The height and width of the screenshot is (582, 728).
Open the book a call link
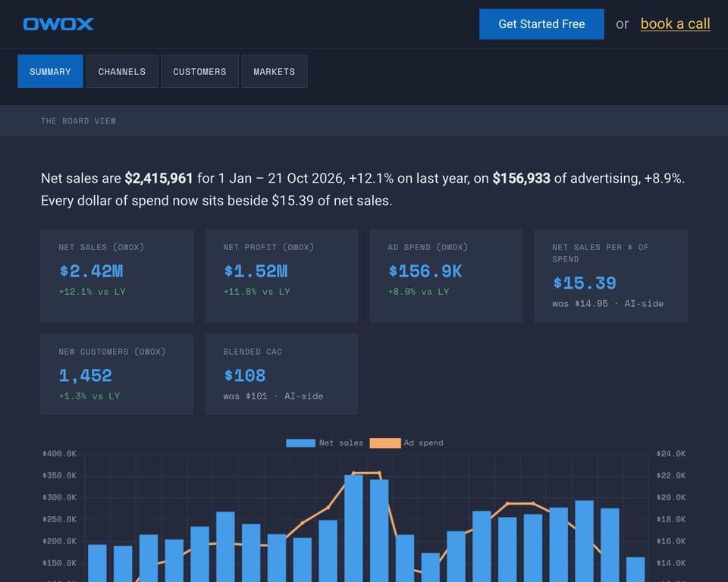(675, 23)
